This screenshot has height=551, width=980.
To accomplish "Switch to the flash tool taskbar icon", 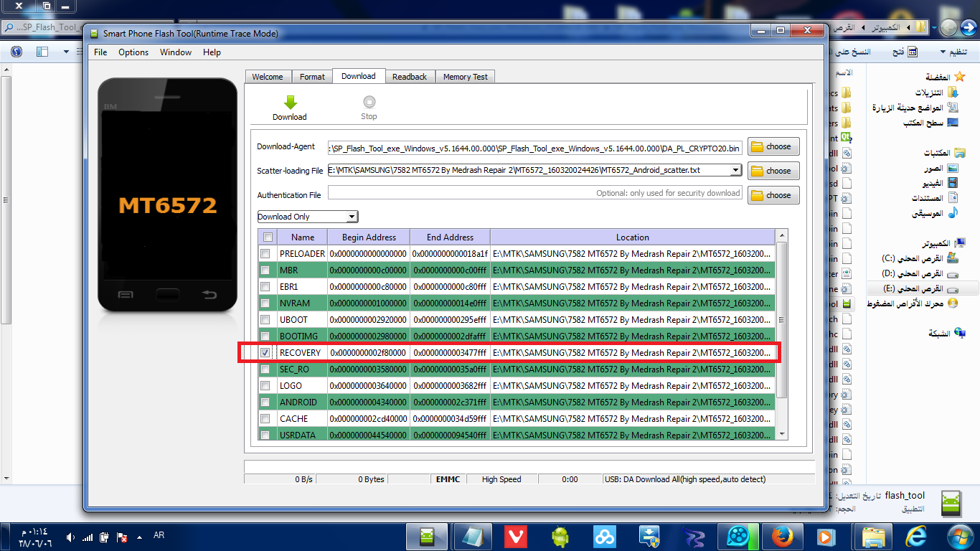I will click(x=427, y=536).
